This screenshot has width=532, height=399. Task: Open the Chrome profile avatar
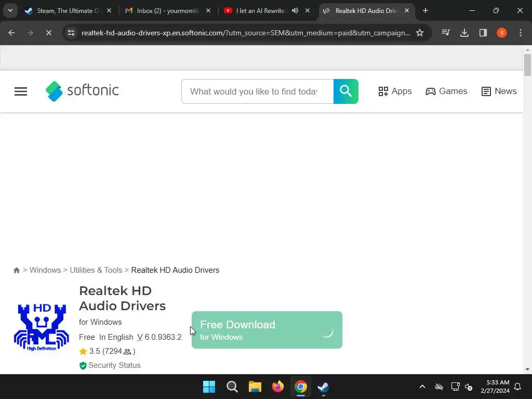[x=502, y=33]
